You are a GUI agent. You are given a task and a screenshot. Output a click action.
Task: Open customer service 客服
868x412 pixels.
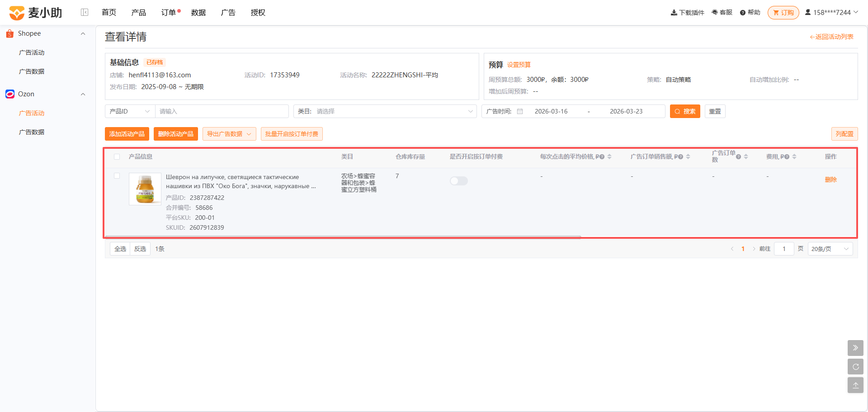(722, 13)
